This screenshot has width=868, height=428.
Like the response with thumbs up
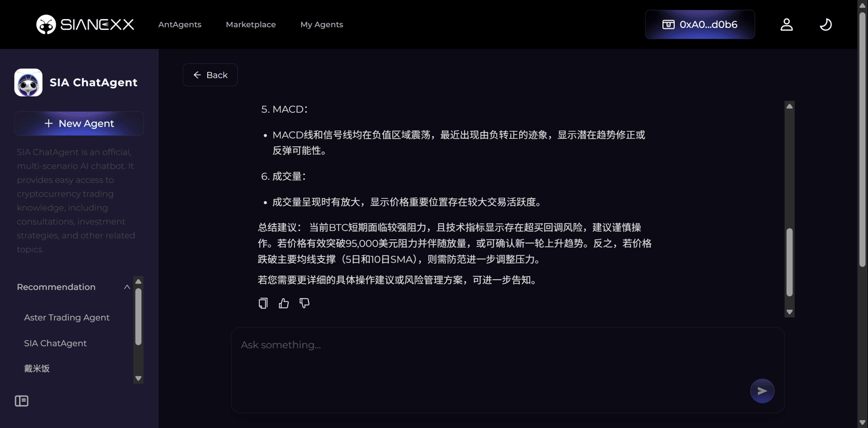[x=284, y=303]
